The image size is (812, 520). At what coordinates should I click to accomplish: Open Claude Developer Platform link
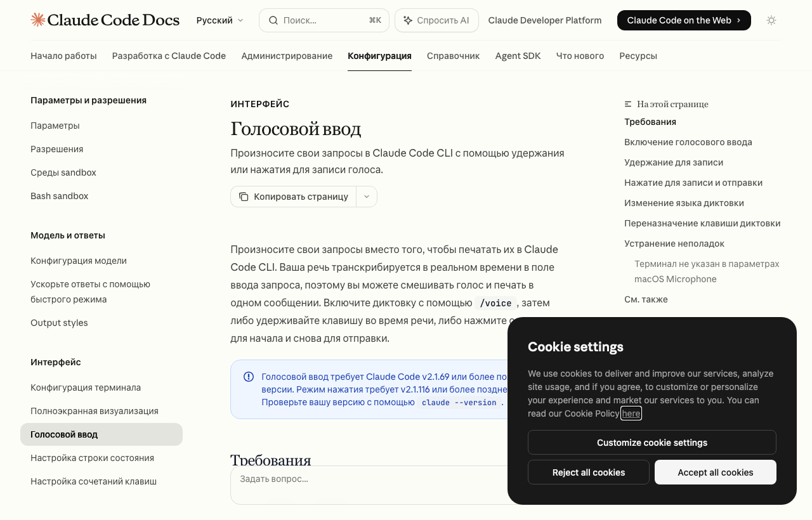pyautogui.click(x=545, y=20)
